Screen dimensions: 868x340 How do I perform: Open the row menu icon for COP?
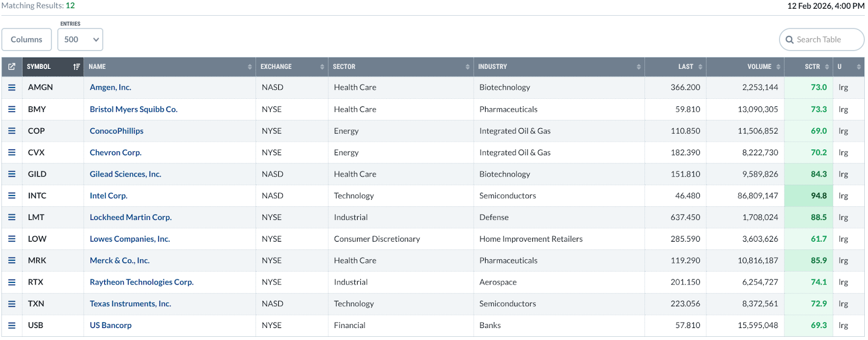[11, 131]
